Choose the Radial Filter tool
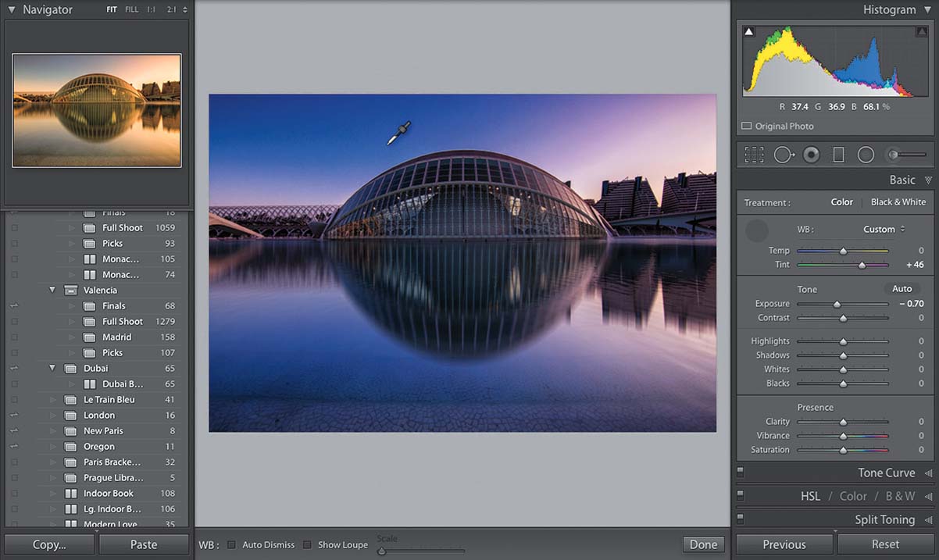939x560 pixels. tap(866, 155)
